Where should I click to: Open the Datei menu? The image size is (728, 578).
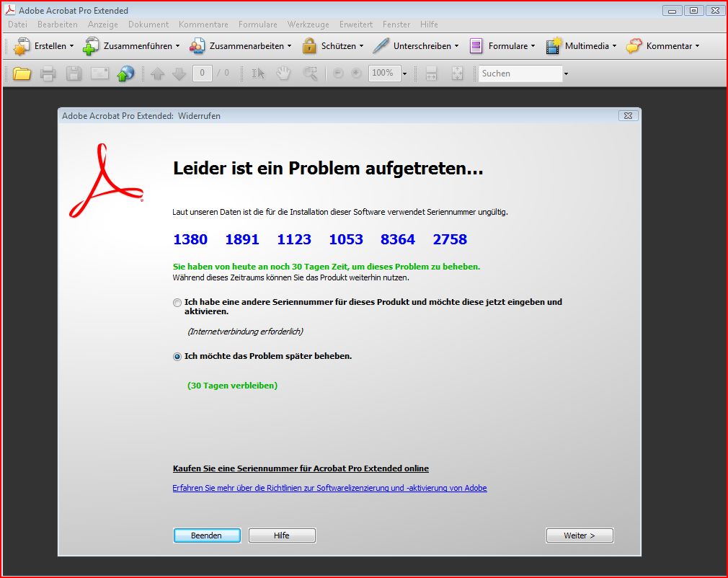[17, 24]
